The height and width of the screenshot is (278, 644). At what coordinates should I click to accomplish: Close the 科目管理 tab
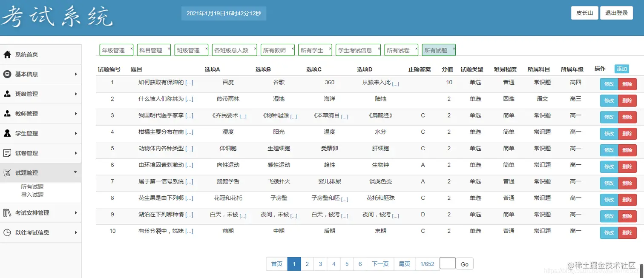(169, 48)
